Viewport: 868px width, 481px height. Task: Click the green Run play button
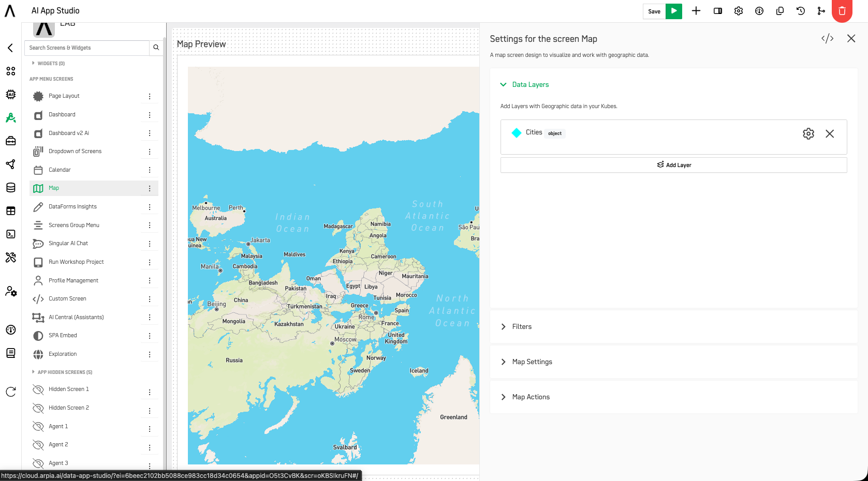(674, 11)
